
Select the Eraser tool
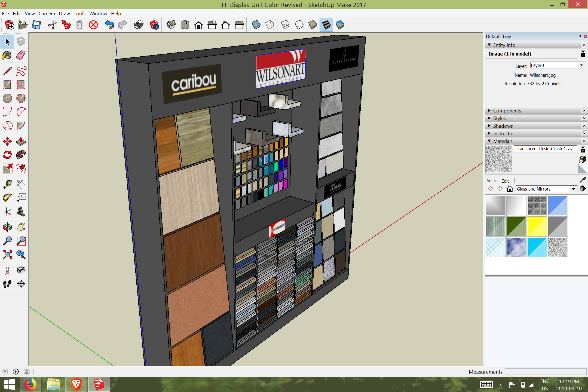pos(21,56)
